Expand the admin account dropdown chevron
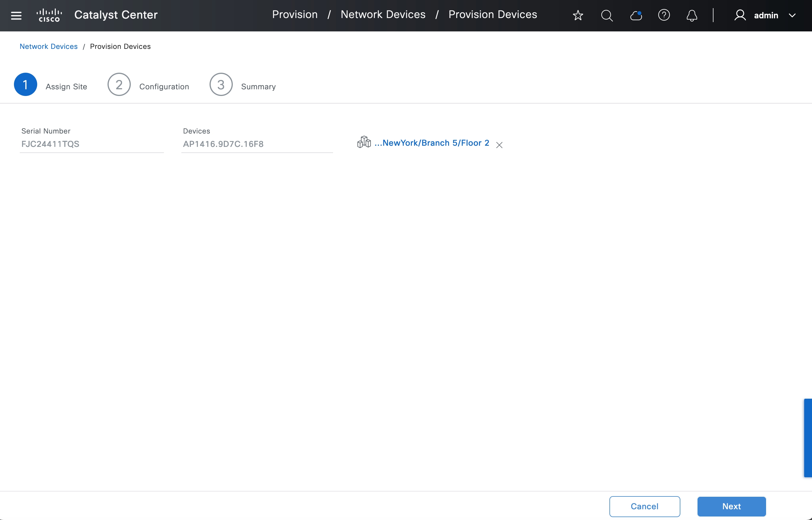 click(792, 15)
